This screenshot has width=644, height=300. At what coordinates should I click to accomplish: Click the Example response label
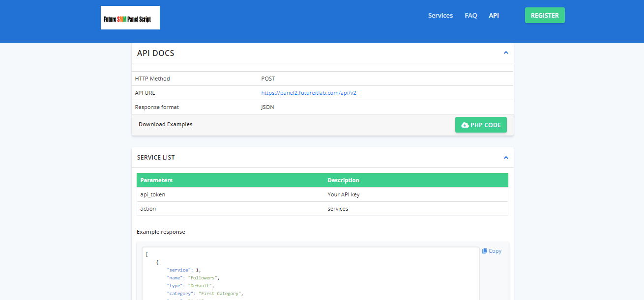click(161, 232)
